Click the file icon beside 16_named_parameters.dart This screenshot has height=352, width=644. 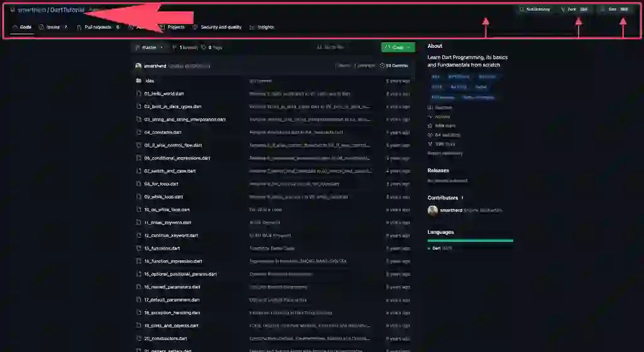coord(139,287)
